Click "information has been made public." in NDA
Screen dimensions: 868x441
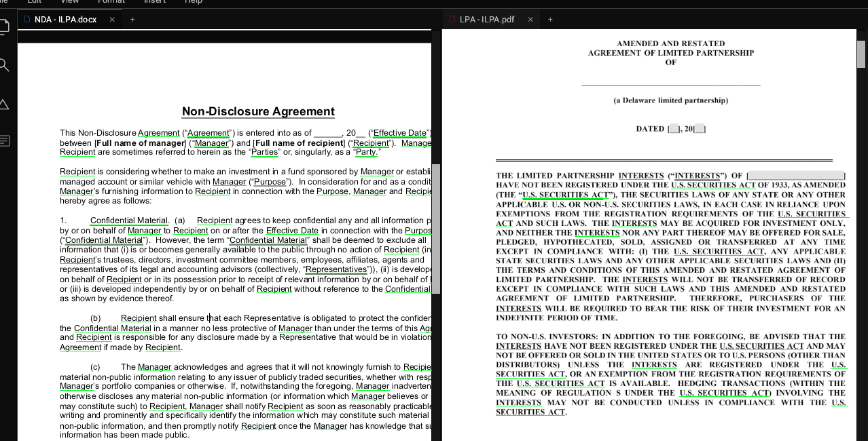(125, 435)
